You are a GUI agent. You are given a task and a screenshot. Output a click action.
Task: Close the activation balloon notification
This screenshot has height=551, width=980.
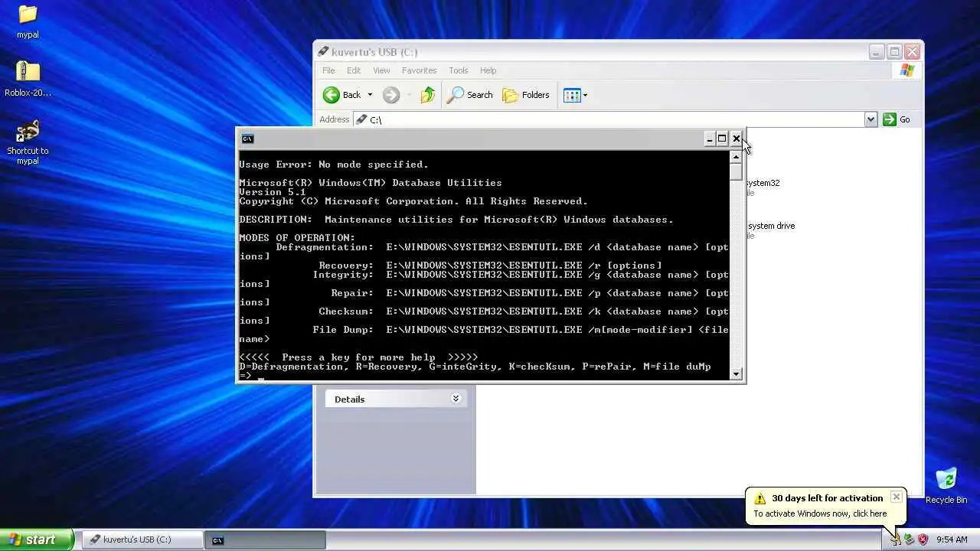896,497
